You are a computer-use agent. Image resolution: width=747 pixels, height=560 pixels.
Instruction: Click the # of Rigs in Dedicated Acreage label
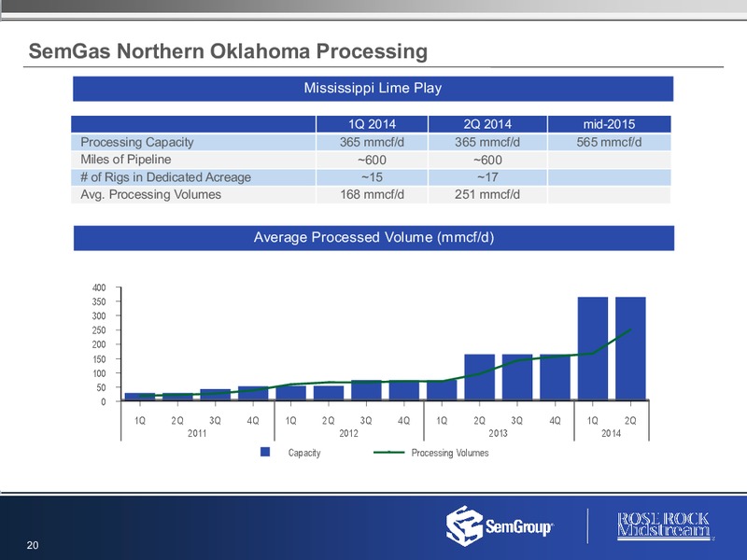165,177
